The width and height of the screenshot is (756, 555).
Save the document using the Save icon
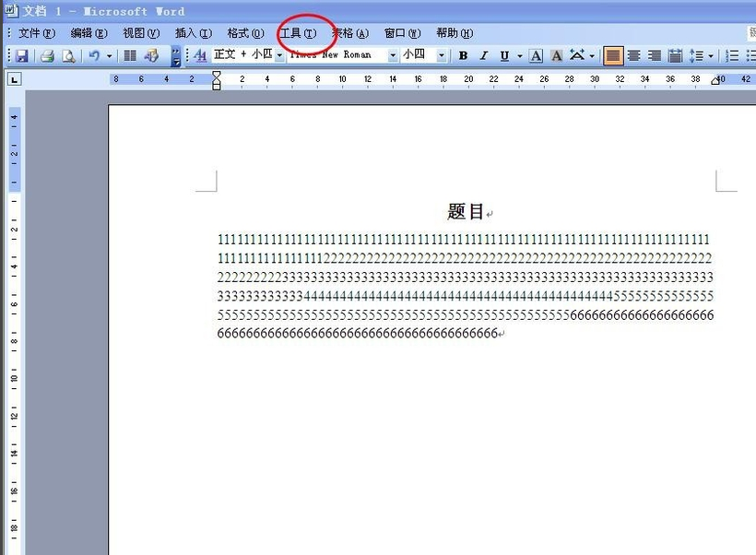point(20,55)
